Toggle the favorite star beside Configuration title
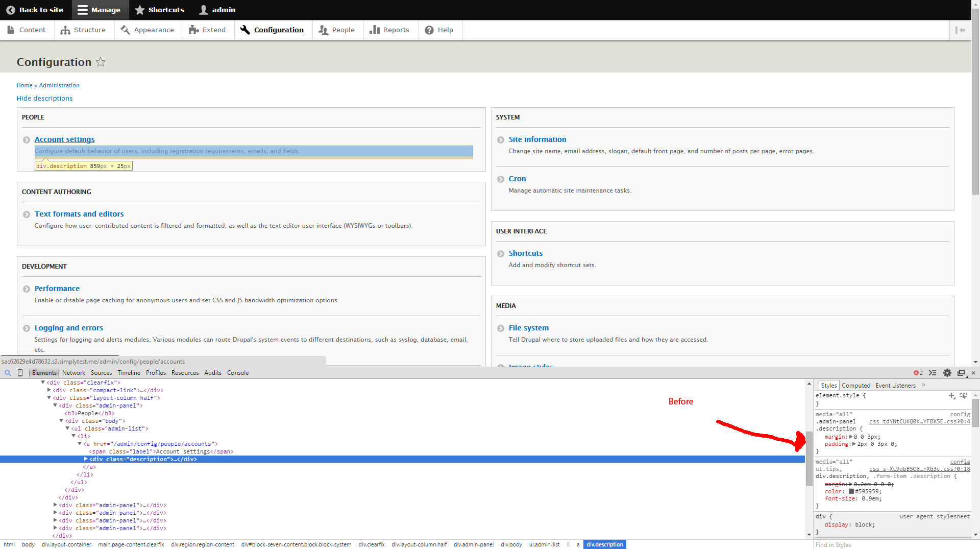Viewport: 980px width, 549px height. 101,62
